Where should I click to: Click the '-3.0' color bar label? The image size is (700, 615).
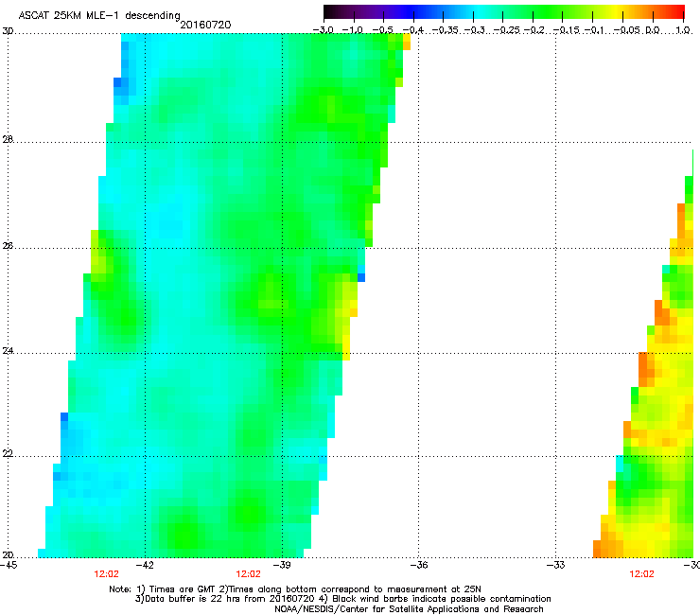point(323,30)
